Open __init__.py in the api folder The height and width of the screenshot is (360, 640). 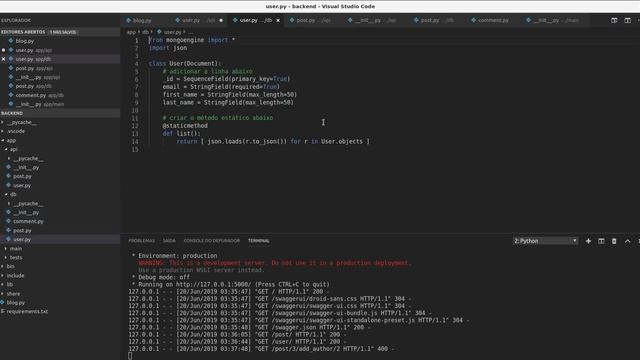(x=26, y=167)
